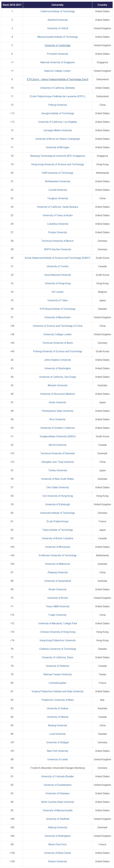Open National University of Singapore link

coord(57,62)
